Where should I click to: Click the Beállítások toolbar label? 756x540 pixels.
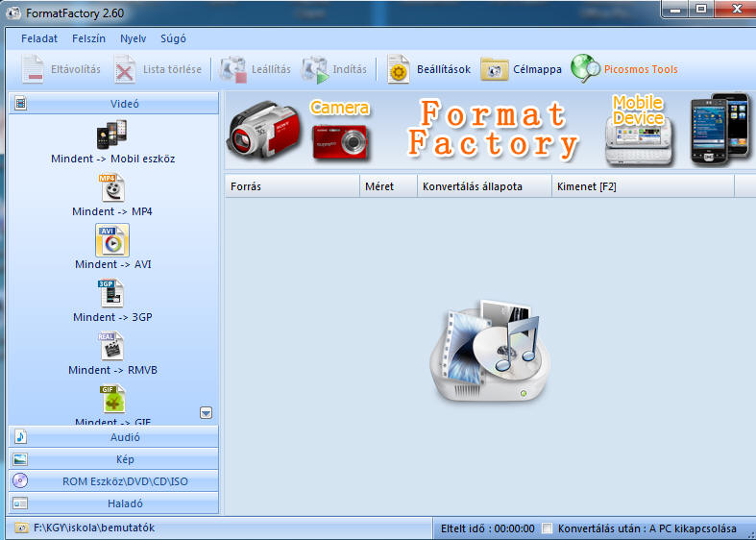pos(444,69)
